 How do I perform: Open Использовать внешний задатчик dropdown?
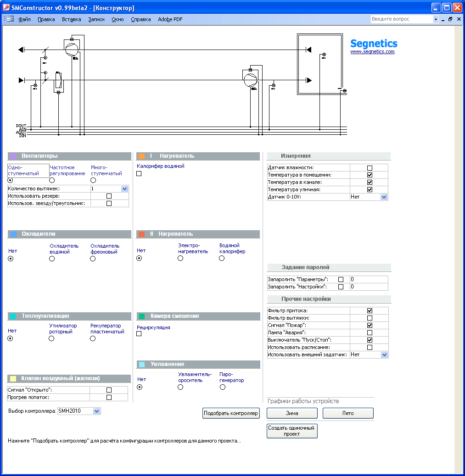385,355
